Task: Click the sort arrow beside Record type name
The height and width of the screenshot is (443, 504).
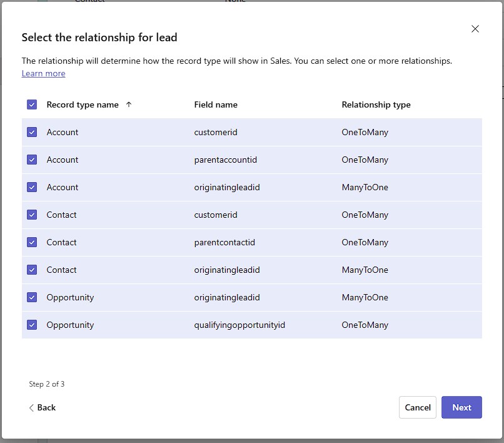Action: (x=129, y=104)
